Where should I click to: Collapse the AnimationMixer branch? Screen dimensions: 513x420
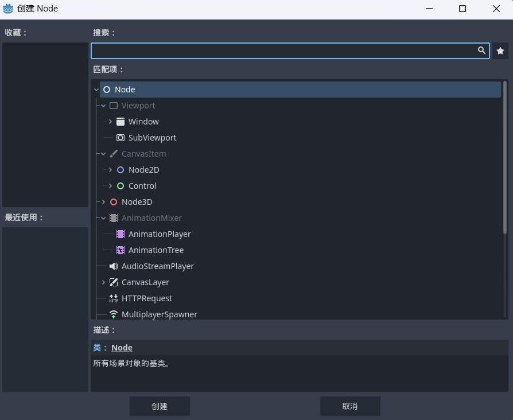click(103, 218)
